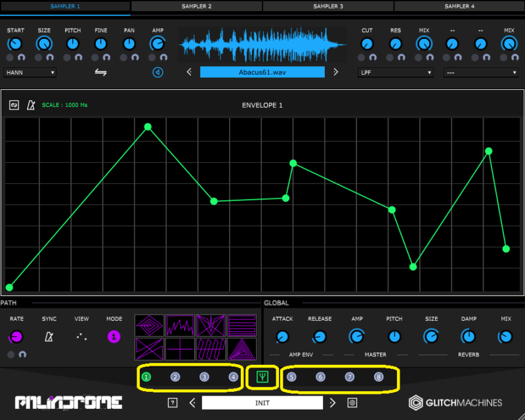Click the INIT preset name field

(x=262, y=403)
